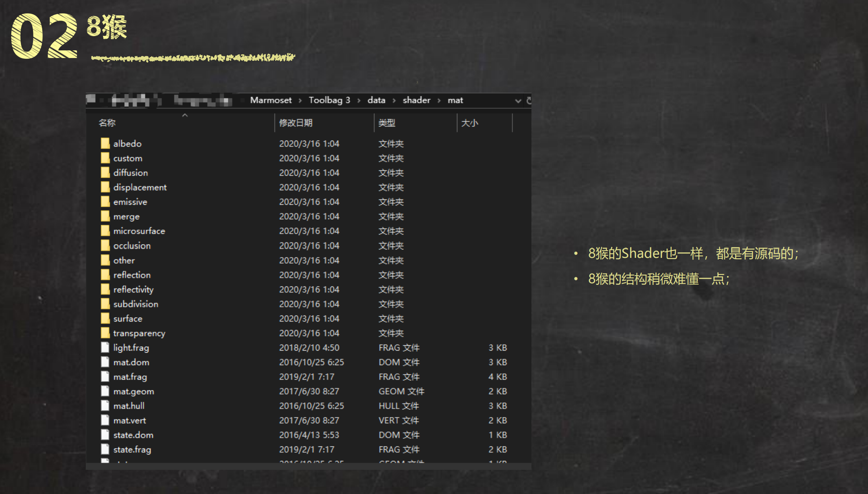
Task: Expand chevron after shader in breadcrumb
Action: (x=439, y=101)
